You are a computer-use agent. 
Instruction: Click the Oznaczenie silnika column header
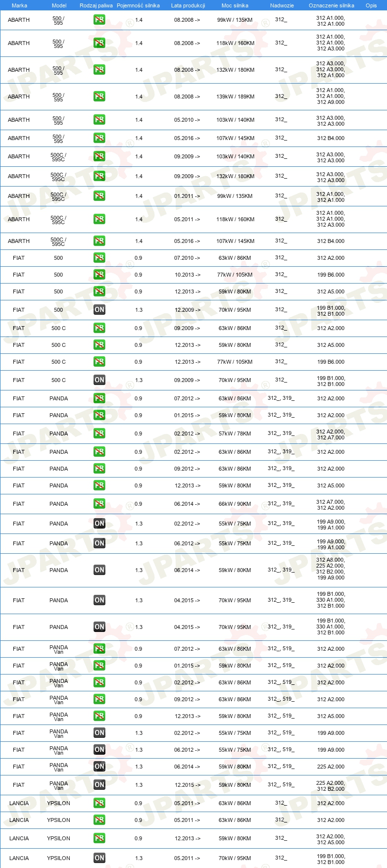pos(331,5)
